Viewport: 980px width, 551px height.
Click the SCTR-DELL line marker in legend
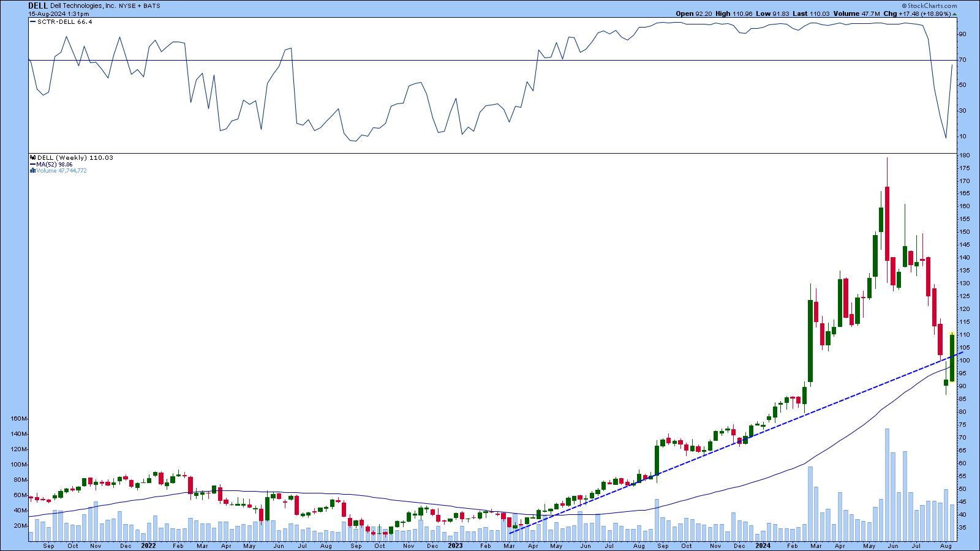point(32,21)
